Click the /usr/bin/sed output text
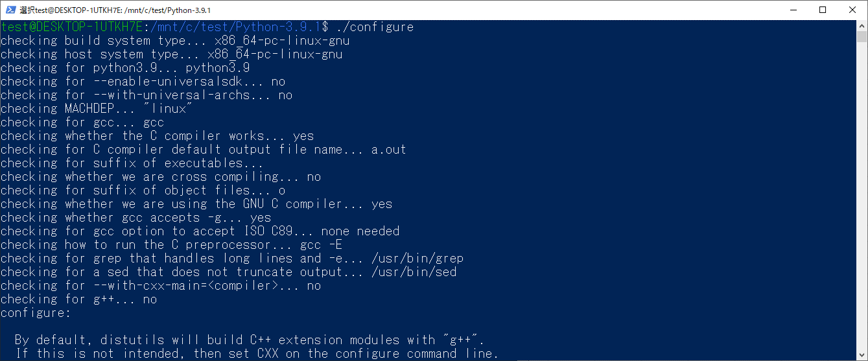The height and width of the screenshot is (361, 868). point(414,272)
